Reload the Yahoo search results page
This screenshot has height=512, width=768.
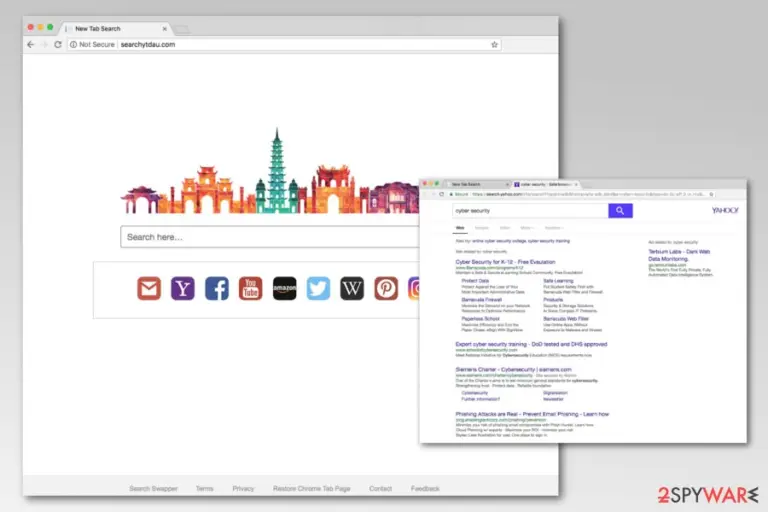click(441, 195)
